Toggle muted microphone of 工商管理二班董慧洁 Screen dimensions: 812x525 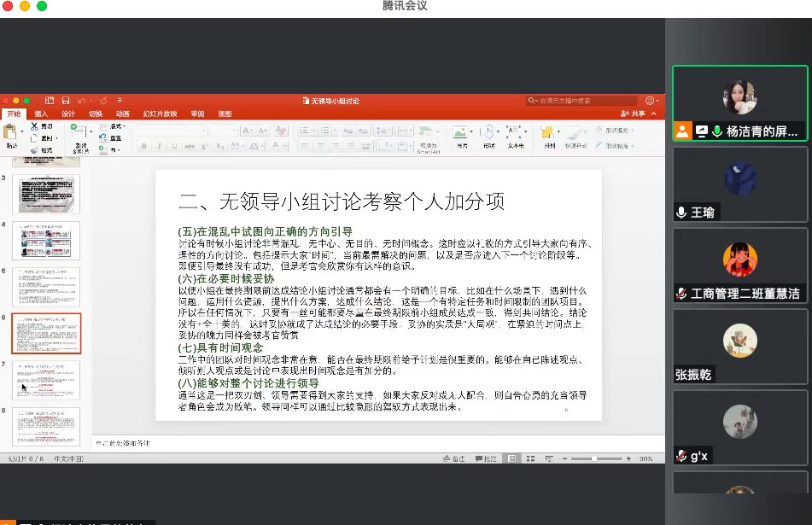pyautogui.click(x=681, y=294)
